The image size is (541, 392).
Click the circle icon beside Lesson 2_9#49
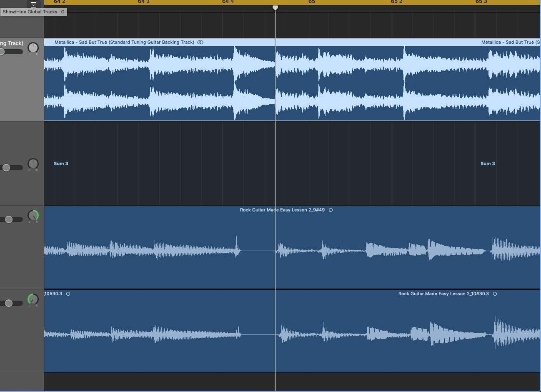pos(331,210)
